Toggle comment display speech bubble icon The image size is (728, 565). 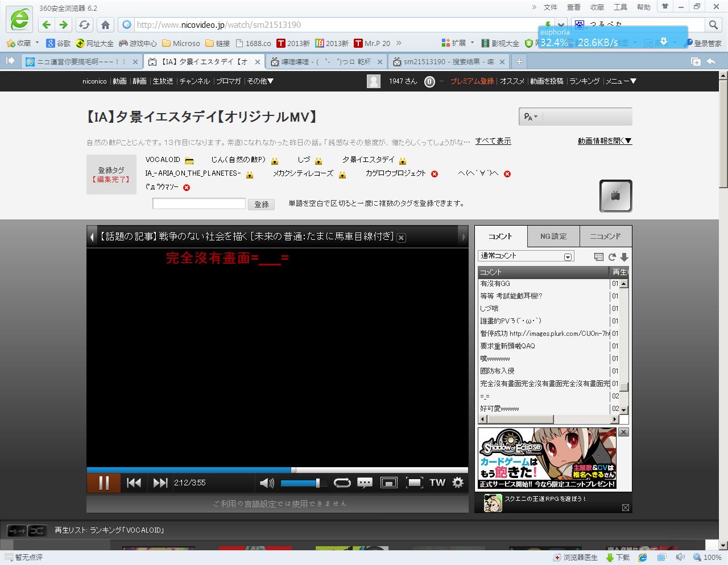(x=365, y=483)
